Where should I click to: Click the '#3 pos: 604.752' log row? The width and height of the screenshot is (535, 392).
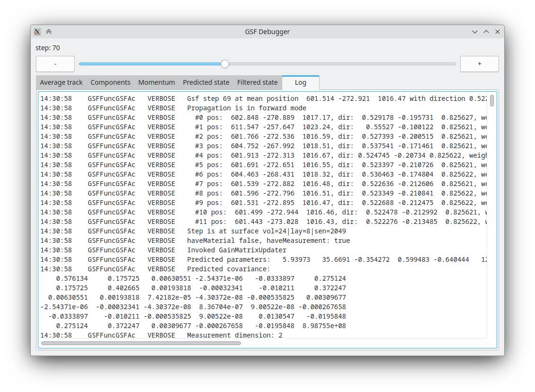pos(263,146)
